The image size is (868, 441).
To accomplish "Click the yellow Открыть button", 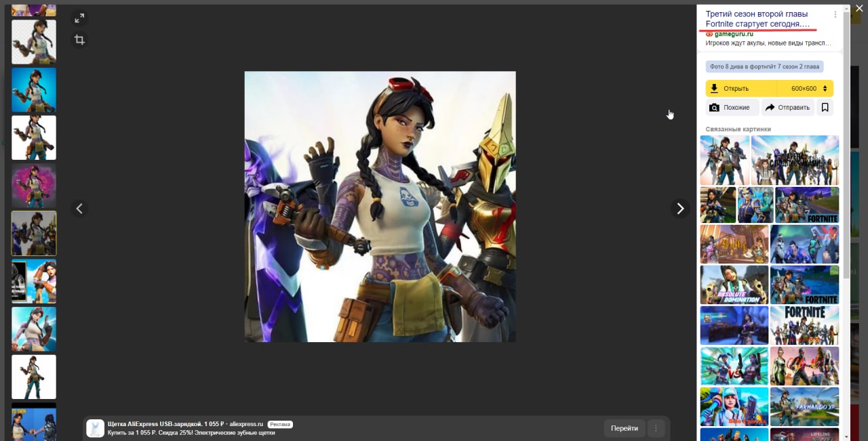I will pos(741,89).
